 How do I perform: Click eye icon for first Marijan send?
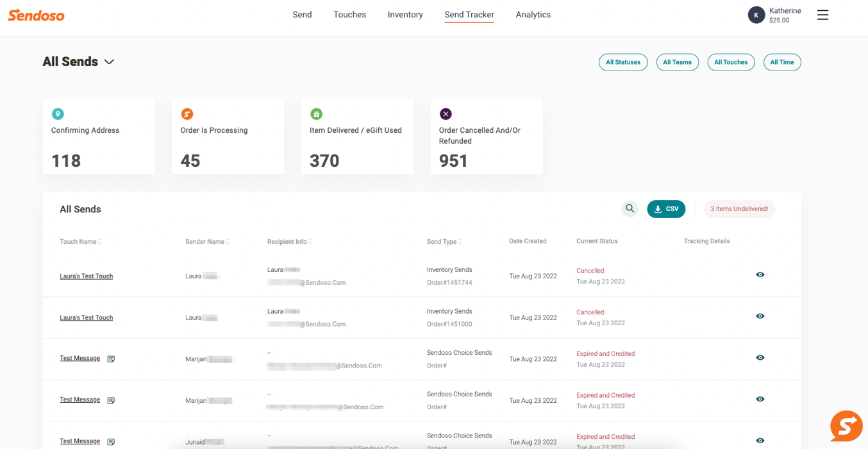tap(760, 358)
